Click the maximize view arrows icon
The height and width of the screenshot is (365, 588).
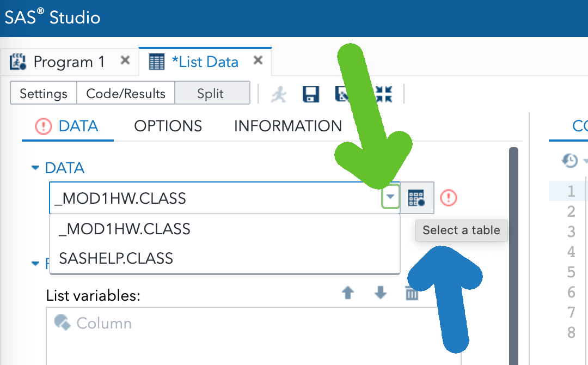coord(384,94)
